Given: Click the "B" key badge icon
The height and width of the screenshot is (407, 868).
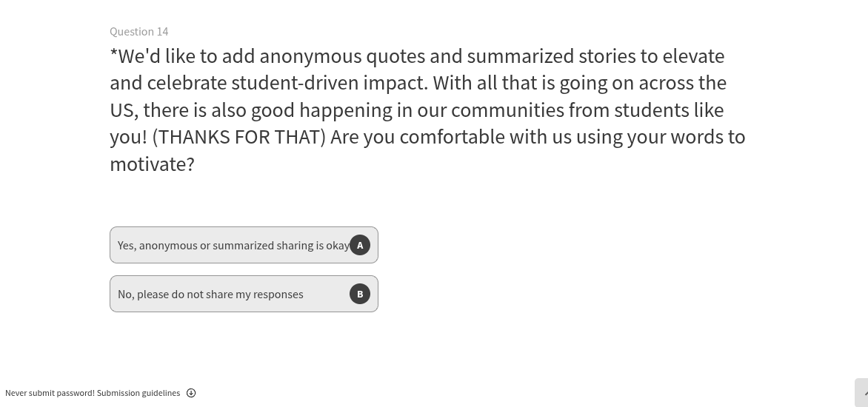Looking at the screenshot, I should click(360, 294).
